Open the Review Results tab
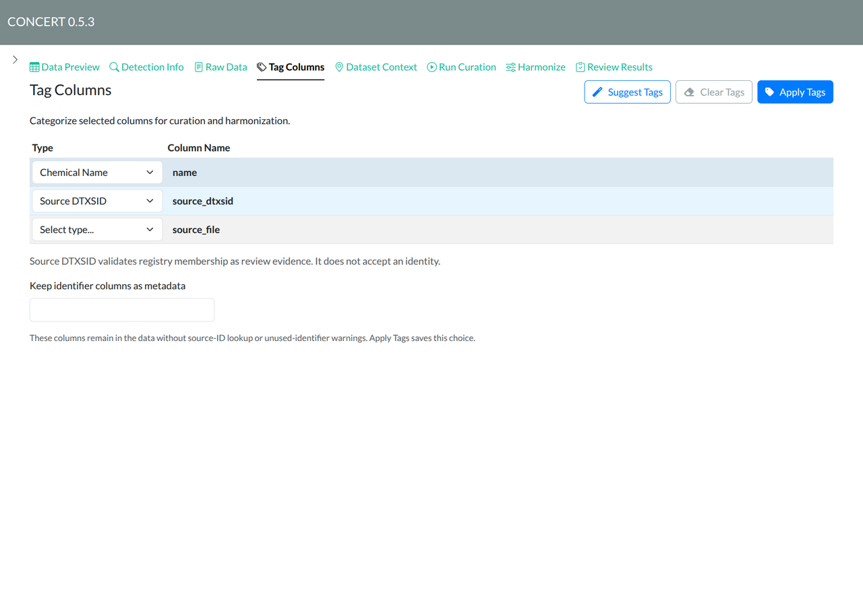863x616 pixels. tap(614, 67)
